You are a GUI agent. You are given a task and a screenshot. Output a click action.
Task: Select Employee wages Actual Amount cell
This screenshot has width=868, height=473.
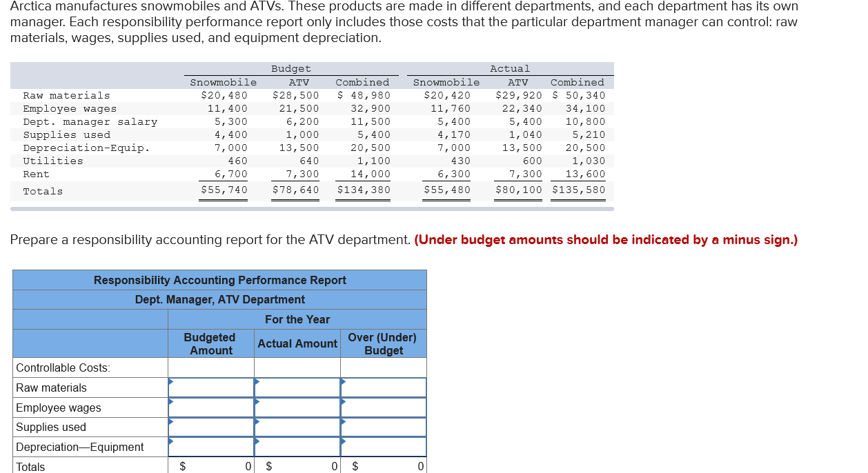point(297,407)
